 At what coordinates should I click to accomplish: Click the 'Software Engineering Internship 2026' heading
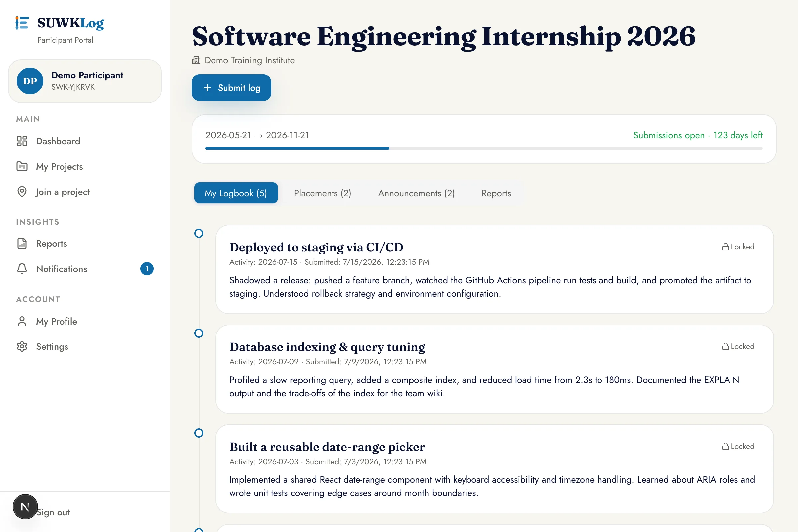click(444, 37)
